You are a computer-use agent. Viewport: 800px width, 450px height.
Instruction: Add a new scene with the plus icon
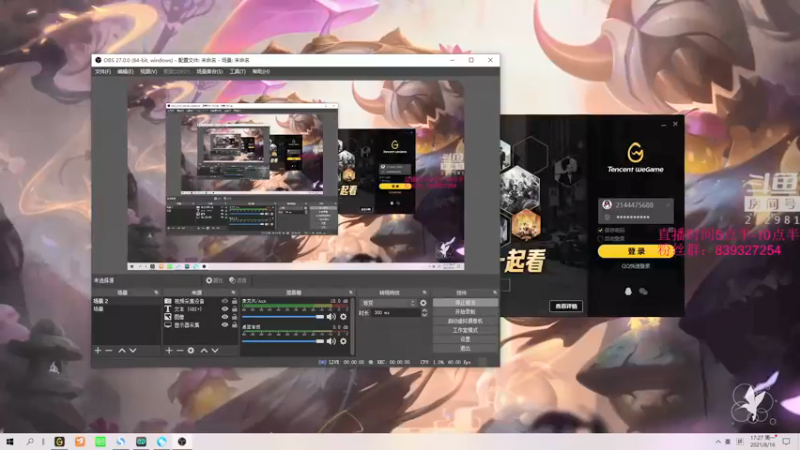pyautogui.click(x=98, y=351)
